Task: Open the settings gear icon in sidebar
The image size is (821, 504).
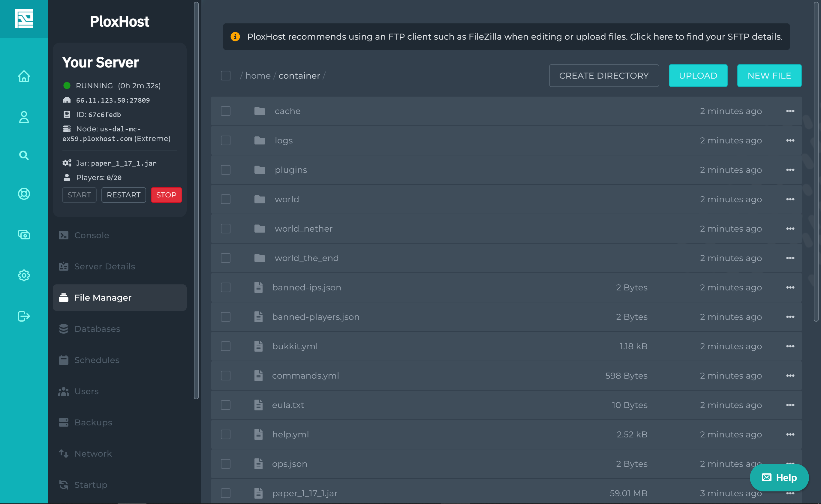Action: (24, 275)
